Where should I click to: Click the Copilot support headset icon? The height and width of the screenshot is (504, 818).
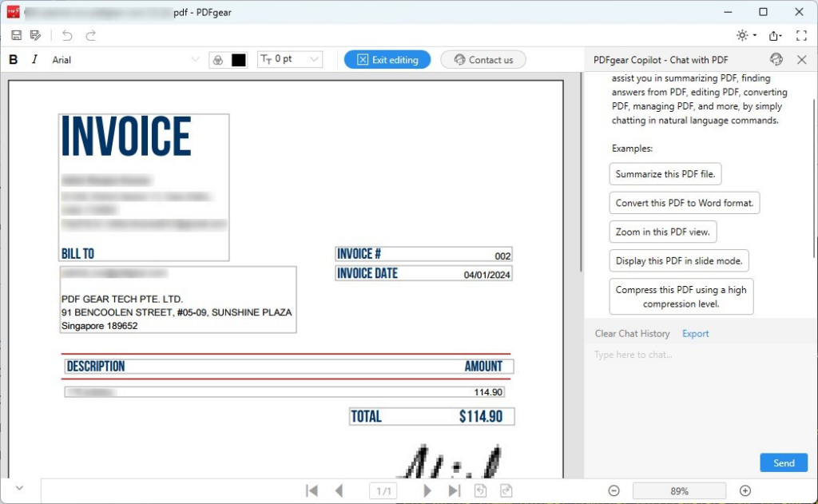(776, 59)
